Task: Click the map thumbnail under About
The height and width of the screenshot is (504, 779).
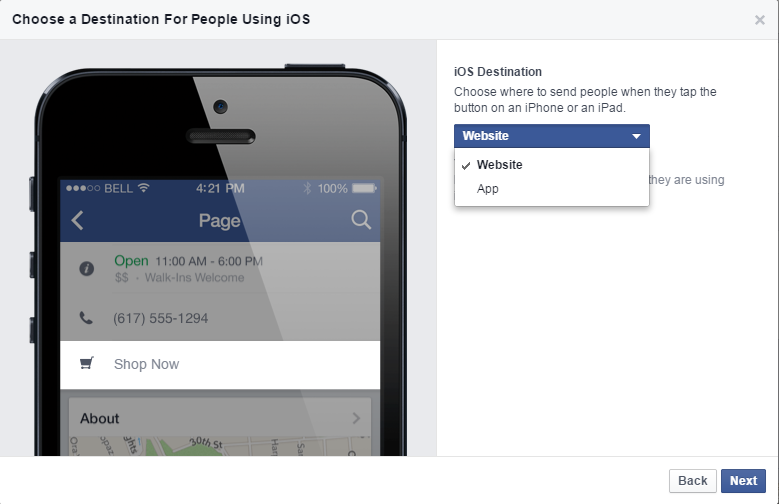Action: click(220, 446)
